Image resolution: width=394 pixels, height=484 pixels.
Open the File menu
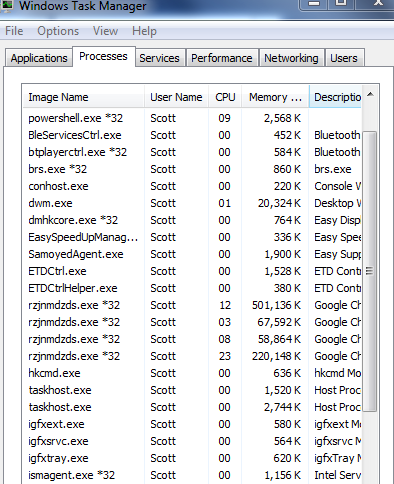(14, 31)
